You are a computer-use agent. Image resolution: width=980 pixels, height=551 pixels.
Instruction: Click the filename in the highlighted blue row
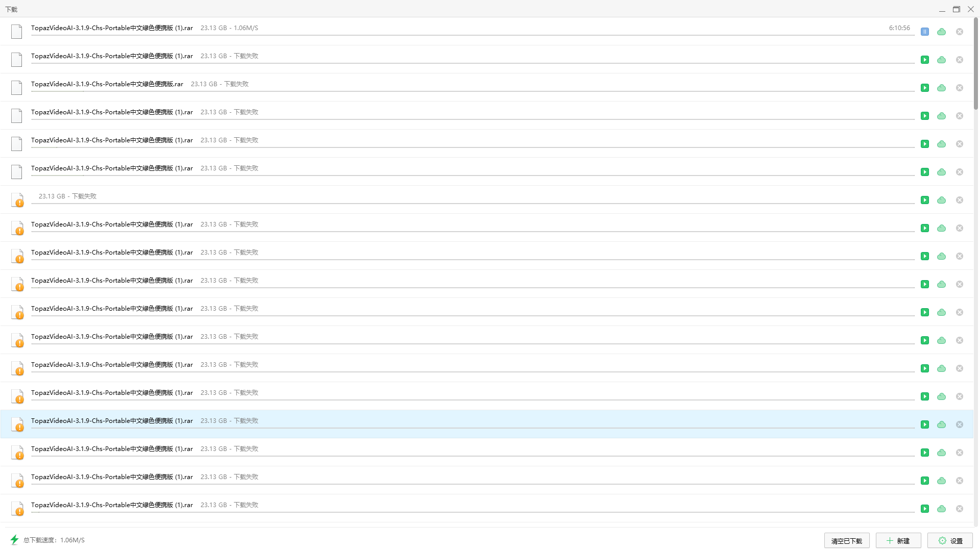[x=112, y=421]
